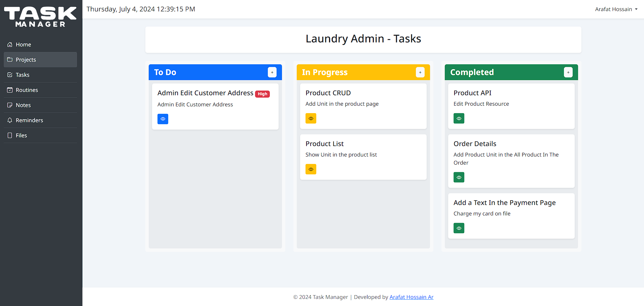Add a new task under Completed
The height and width of the screenshot is (306, 644).
pyautogui.click(x=568, y=72)
